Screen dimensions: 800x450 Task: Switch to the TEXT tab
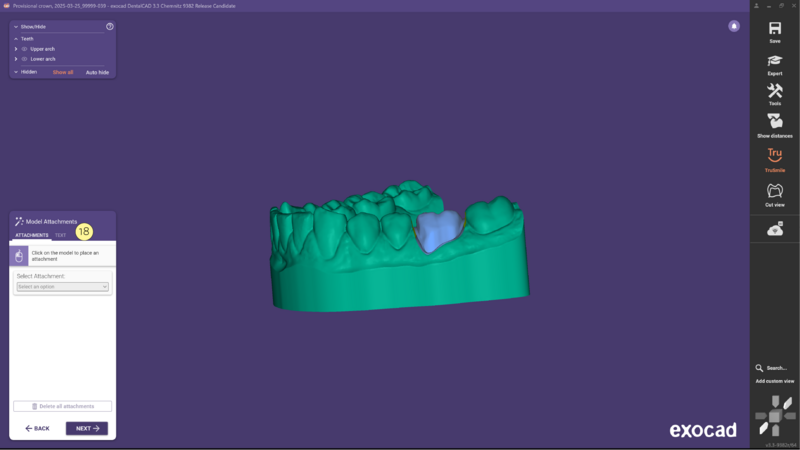pos(60,235)
